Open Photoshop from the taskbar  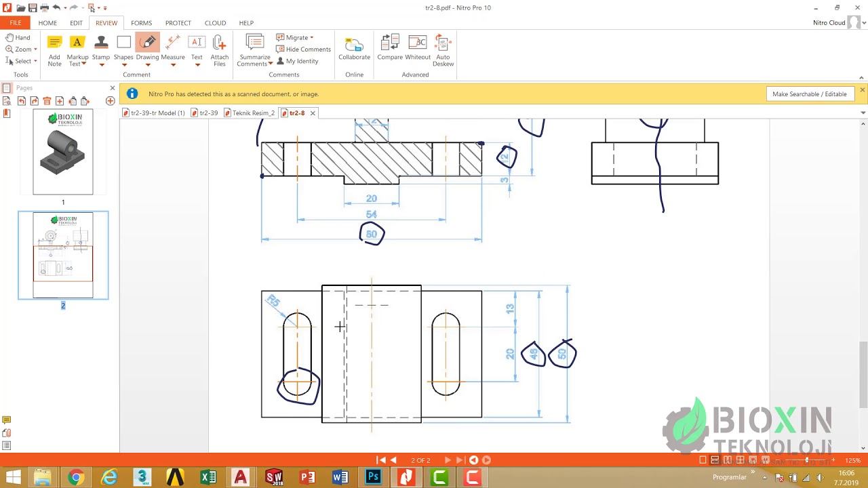[x=373, y=478]
